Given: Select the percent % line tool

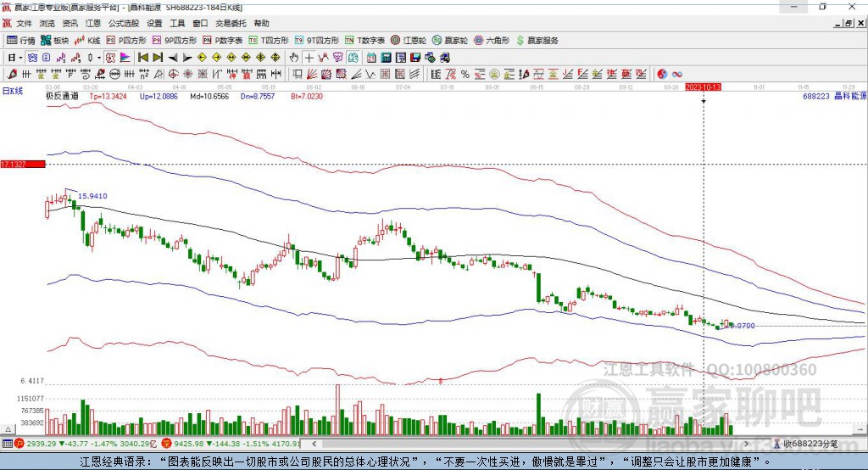Looking at the screenshot, I should click(x=465, y=74).
